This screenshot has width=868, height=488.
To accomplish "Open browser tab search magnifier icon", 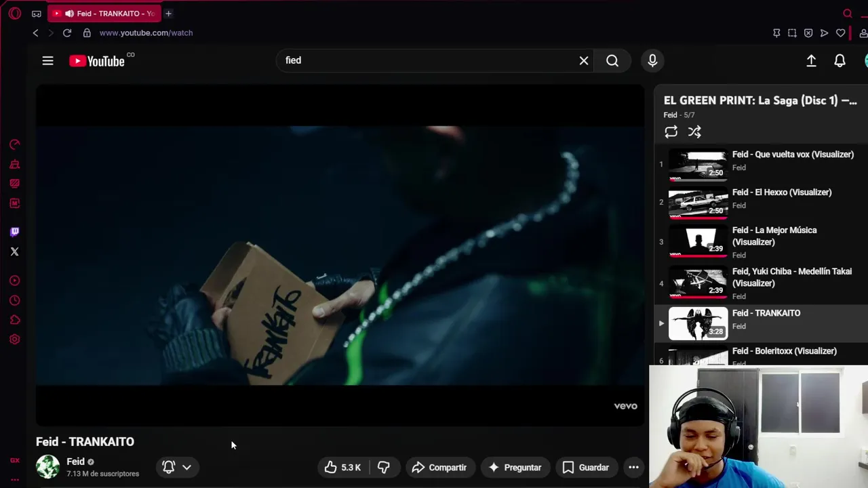I will [847, 14].
